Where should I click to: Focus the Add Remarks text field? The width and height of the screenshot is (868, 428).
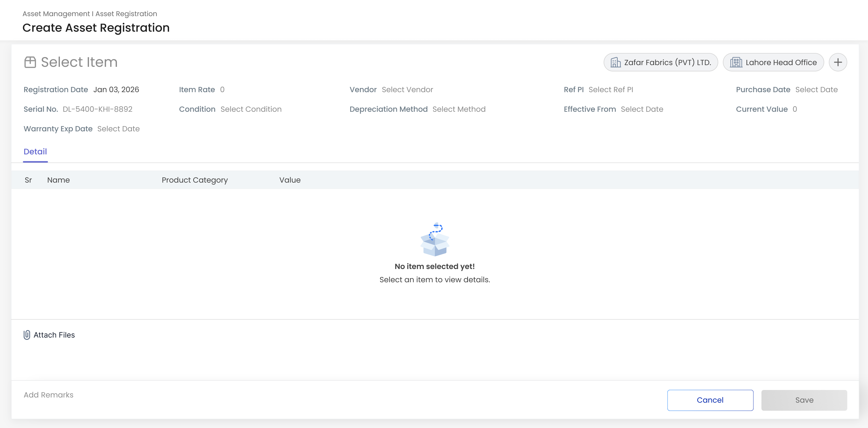click(x=48, y=395)
